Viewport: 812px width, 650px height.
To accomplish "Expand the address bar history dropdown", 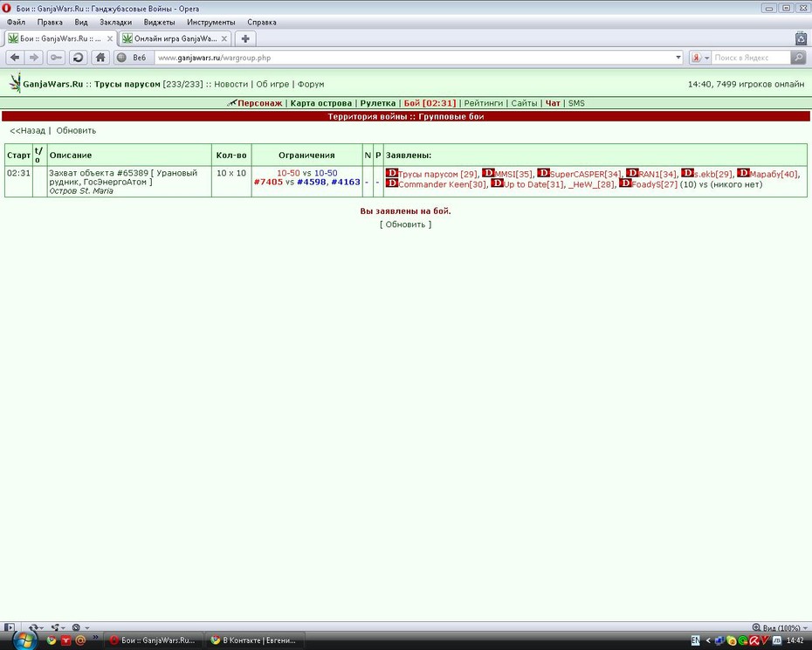I will [678, 58].
